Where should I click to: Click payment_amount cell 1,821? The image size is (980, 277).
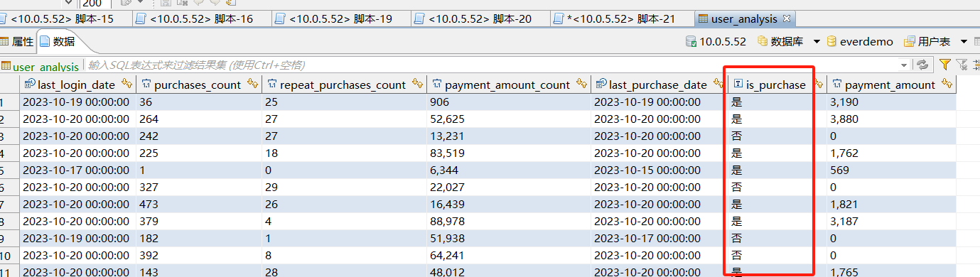891,205
